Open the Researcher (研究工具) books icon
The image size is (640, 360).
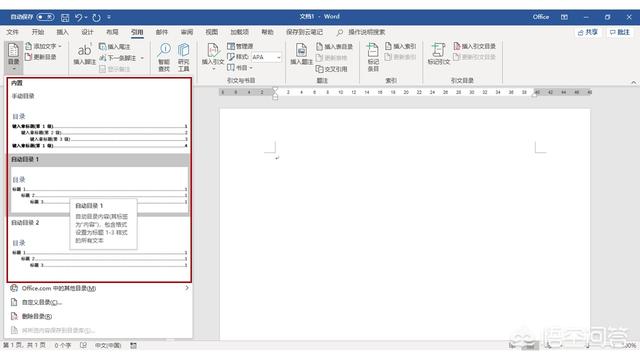tap(183, 50)
